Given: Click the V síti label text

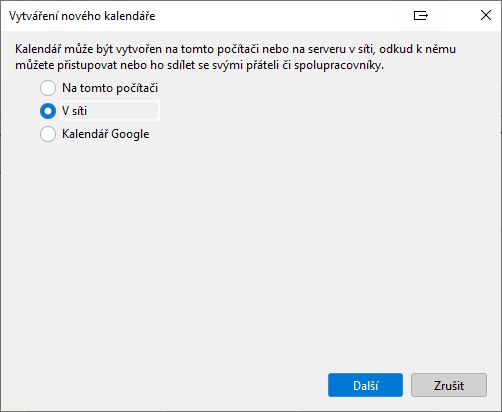Looking at the screenshot, I should coord(75,111).
